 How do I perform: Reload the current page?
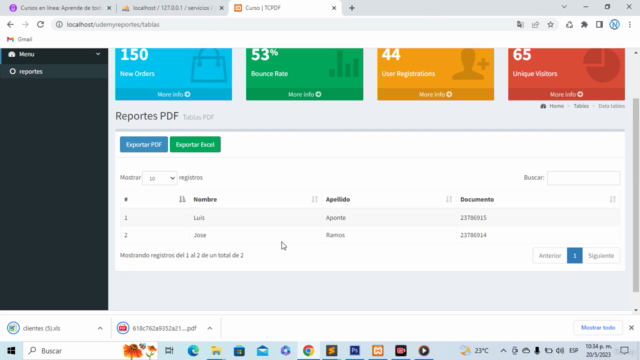click(x=40, y=24)
